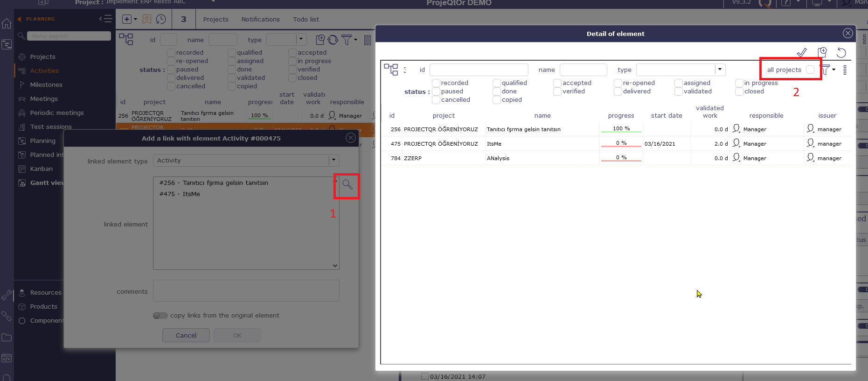Click the hierarchy view icon left of id field in Detail dialog
This screenshot has width=868, height=381.
pos(391,70)
